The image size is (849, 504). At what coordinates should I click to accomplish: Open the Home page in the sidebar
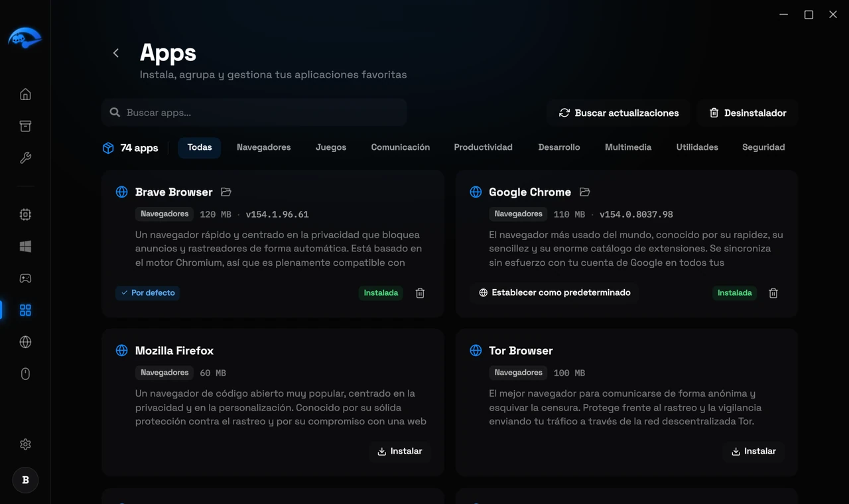click(x=25, y=94)
